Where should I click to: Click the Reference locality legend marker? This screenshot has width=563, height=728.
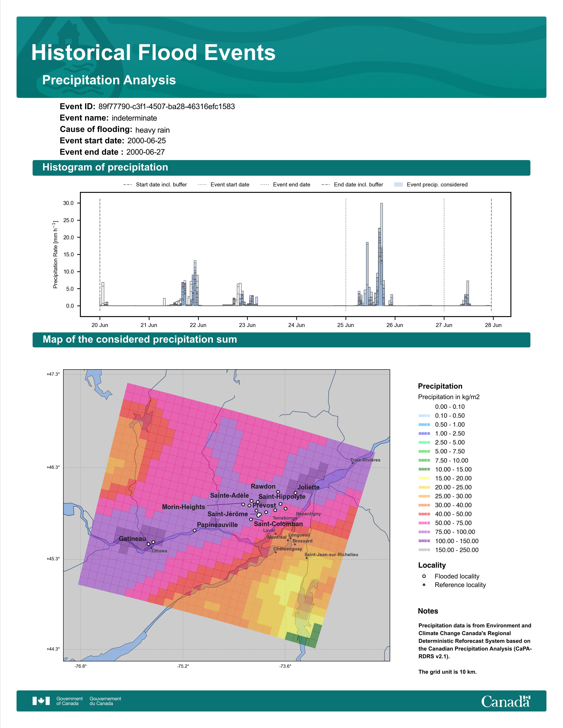[424, 585]
